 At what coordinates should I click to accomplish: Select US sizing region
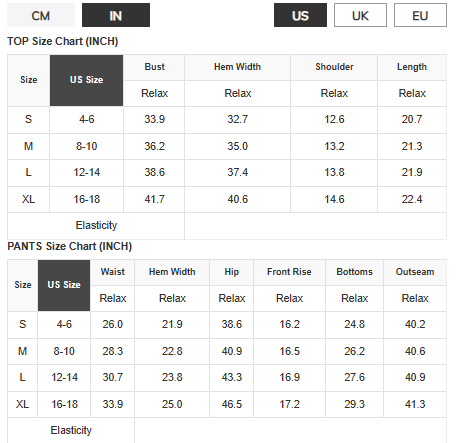coord(300,15)
